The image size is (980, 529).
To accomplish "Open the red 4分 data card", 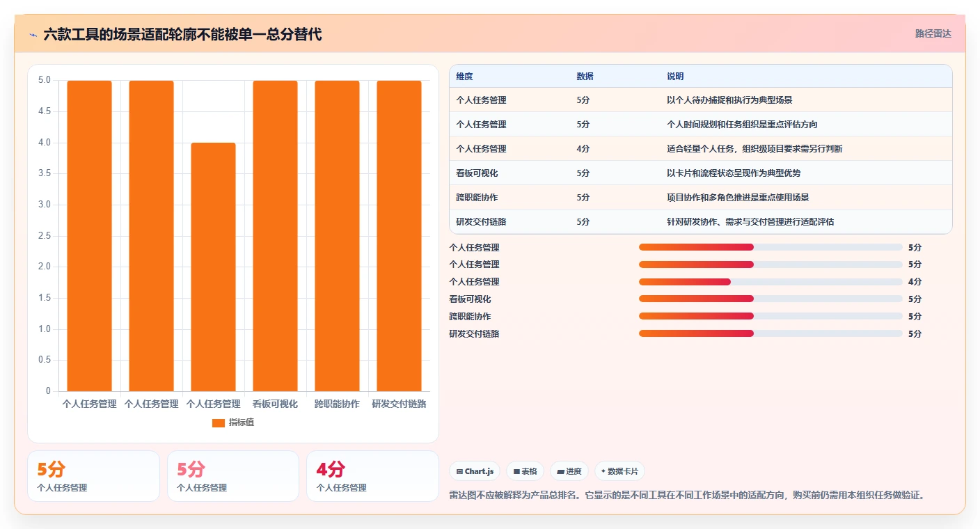I will 372,476.
